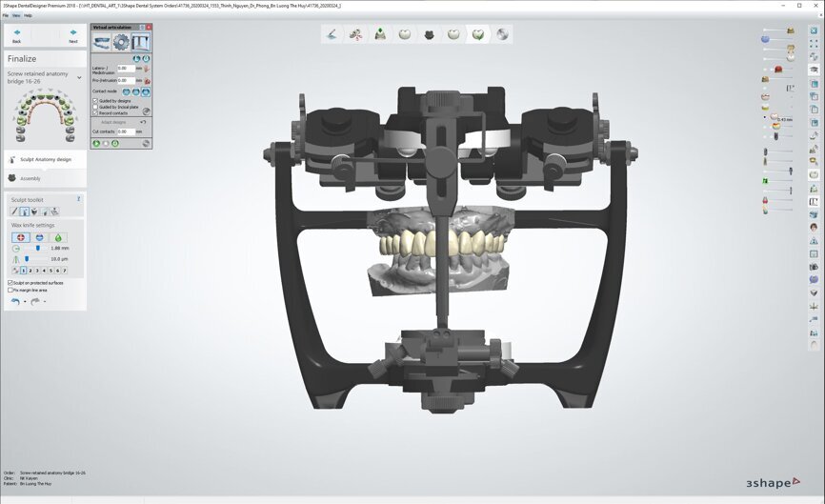Screen dimensions: 825x504
Task: Click the Next arrow button
Action: pos(73,35)
